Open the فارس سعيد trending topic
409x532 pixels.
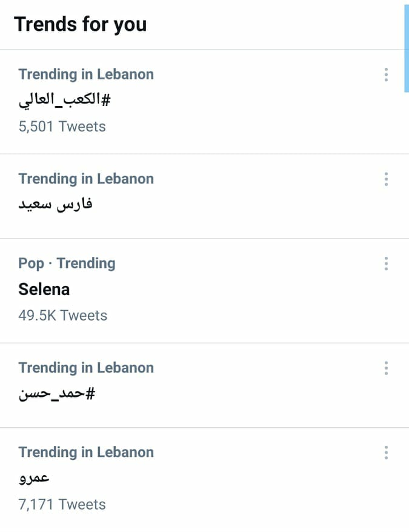click(x=55, y=204)
